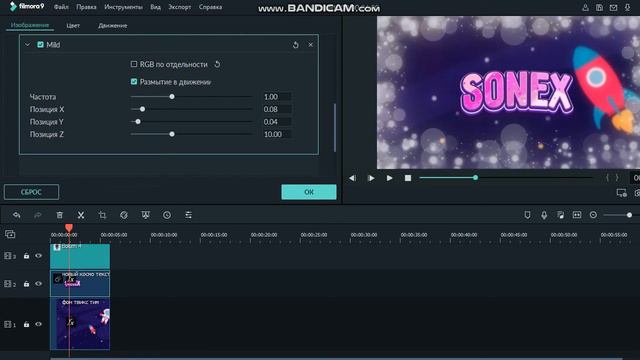Image resolution: width=640 pixels, height=360 pixels.
Task: Open the Crop tool
Action: click(x=102, y=215)
